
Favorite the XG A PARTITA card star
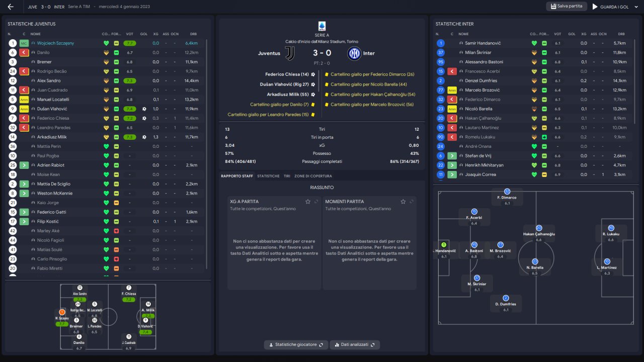pos(308,202)
